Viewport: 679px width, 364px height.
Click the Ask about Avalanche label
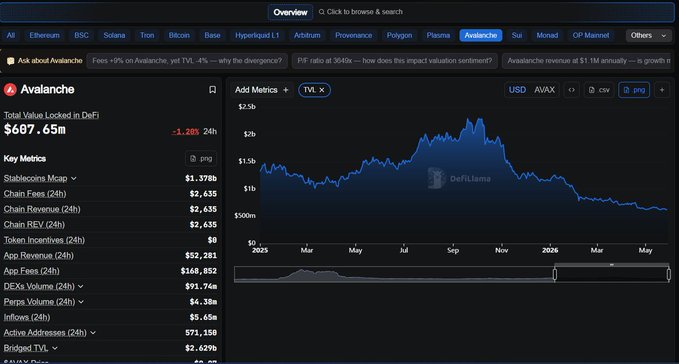click(x=50, y=61)
